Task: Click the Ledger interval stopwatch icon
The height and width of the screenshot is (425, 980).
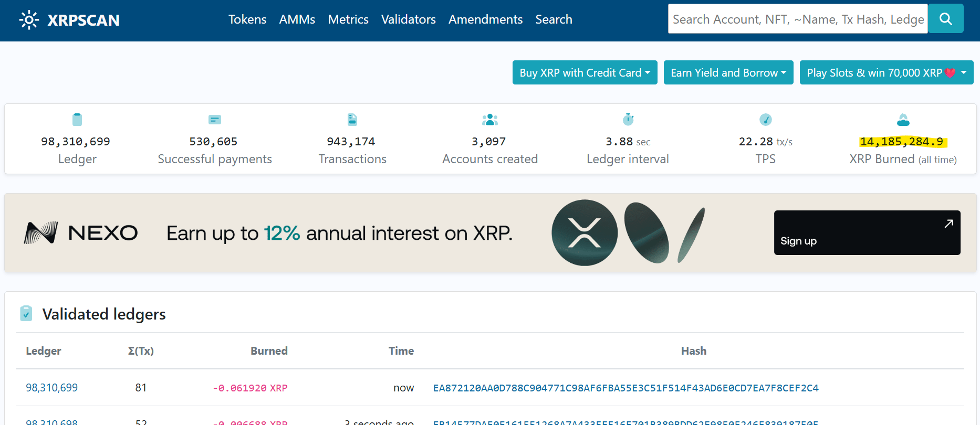Action: 628,120
